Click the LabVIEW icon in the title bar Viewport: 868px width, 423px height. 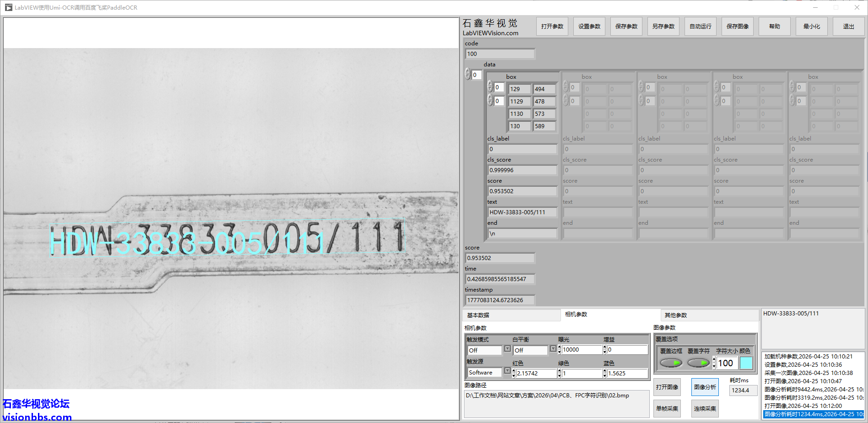tap(8, 7)
